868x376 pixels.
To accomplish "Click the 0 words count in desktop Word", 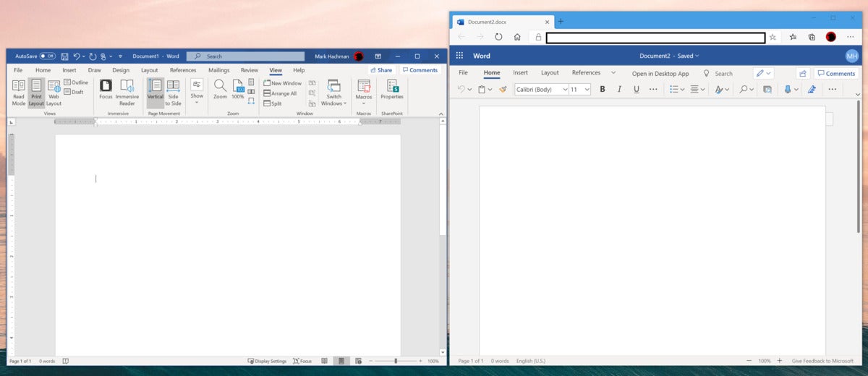I will 47,361.
